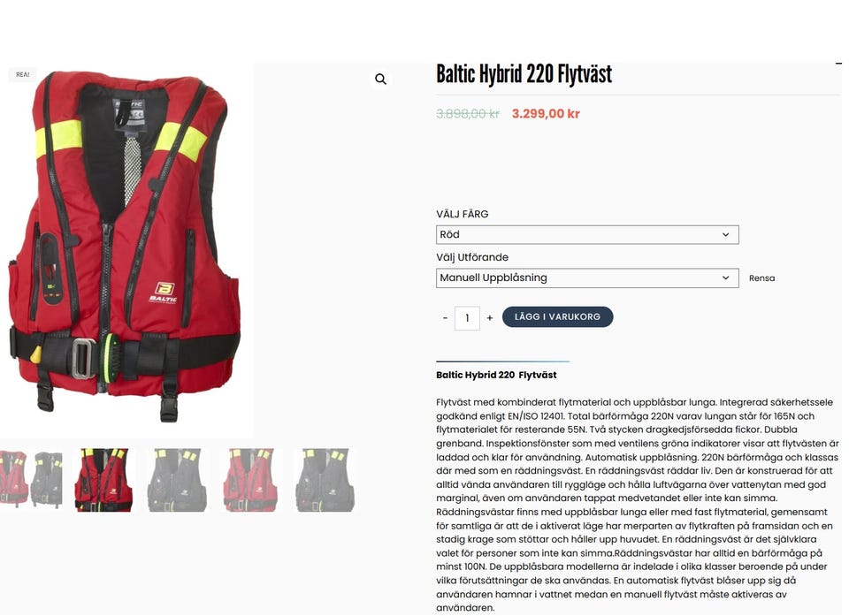
Task: Click the REA! sale badge
Action: pyautogui.click(x=23, y=75)
